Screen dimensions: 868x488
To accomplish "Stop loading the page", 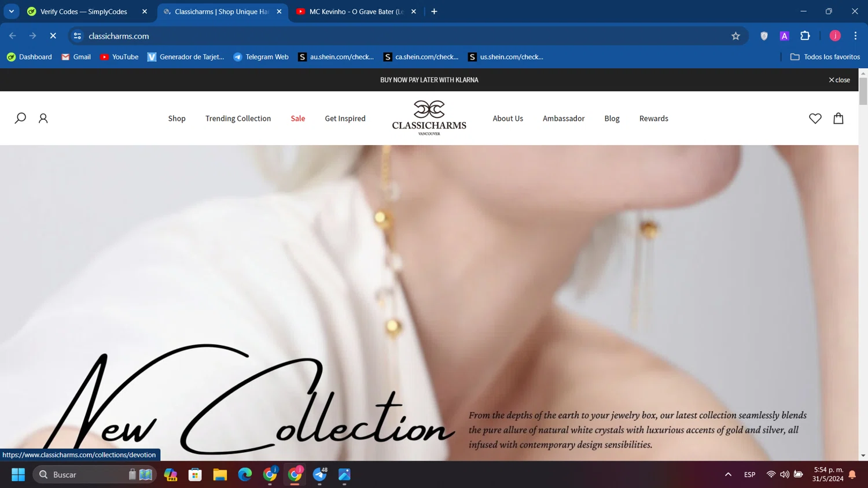I will (x=53, y=36).
